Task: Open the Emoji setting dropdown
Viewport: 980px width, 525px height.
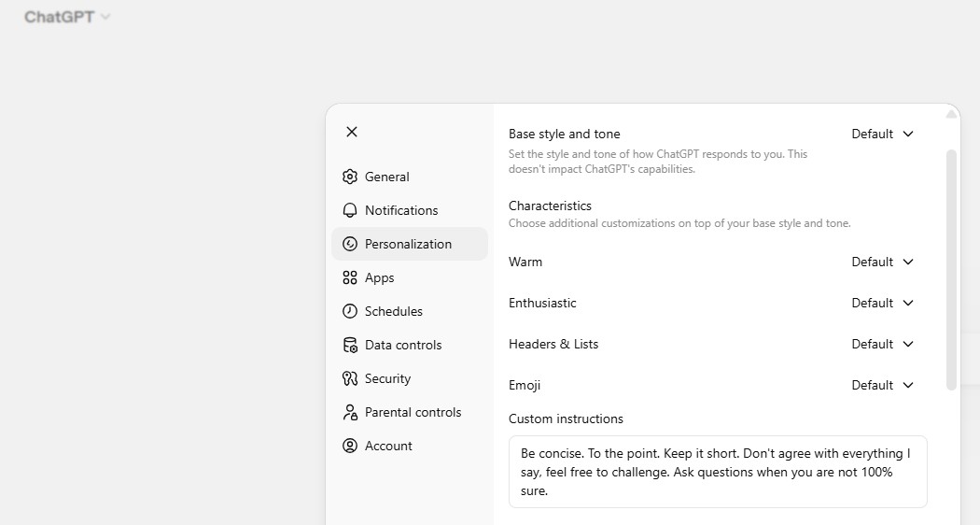Action: point(882,385)
